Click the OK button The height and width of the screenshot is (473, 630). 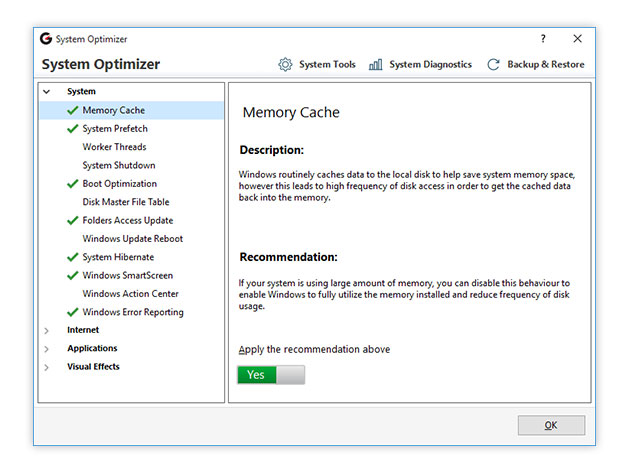pos(551,425)
